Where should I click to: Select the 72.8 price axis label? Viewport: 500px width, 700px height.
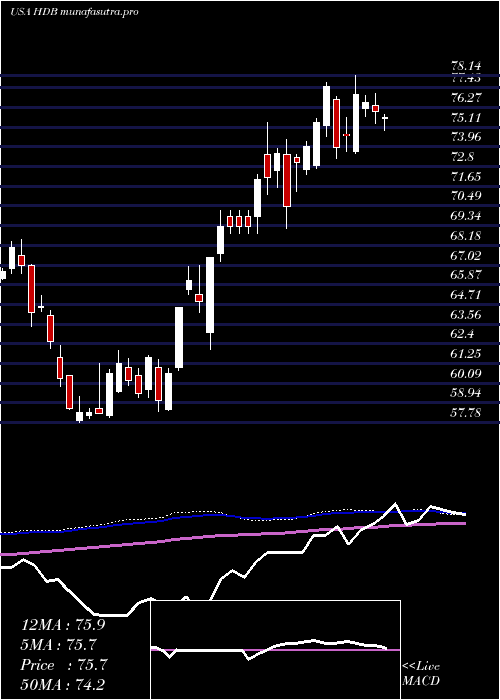463,157
